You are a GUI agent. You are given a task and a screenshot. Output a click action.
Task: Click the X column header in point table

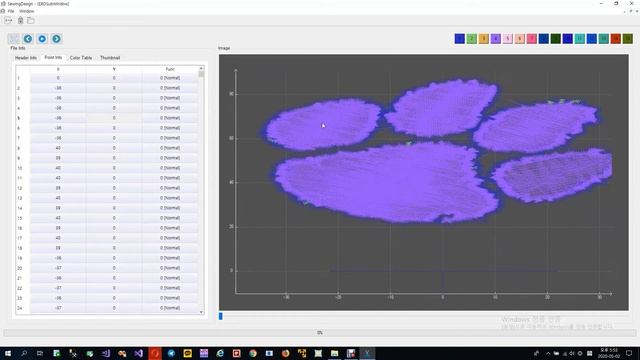click(58, 69)
